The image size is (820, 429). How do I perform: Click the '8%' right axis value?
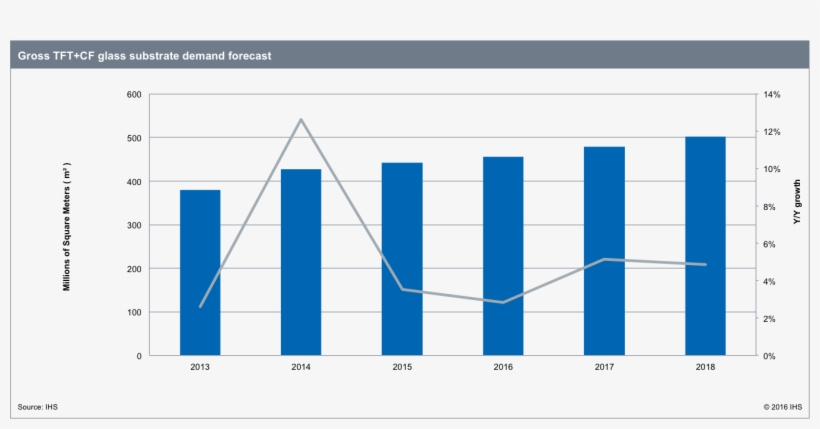(x=769, y=207)
